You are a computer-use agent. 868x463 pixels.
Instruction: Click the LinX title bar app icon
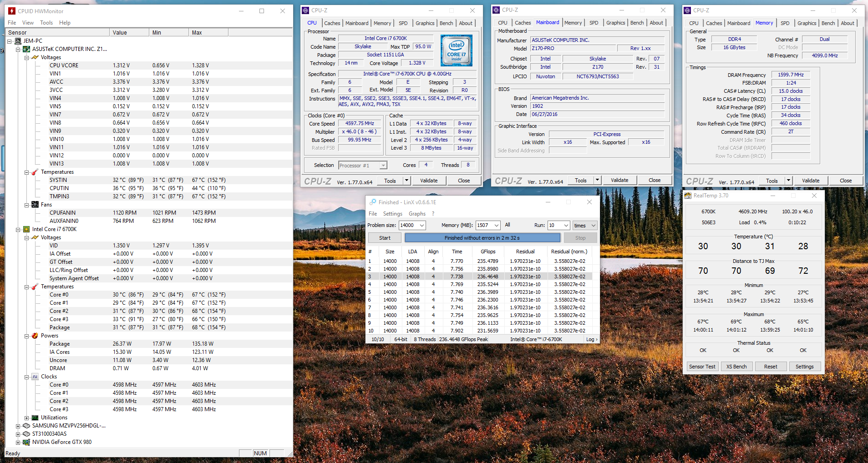coord(373,202)
